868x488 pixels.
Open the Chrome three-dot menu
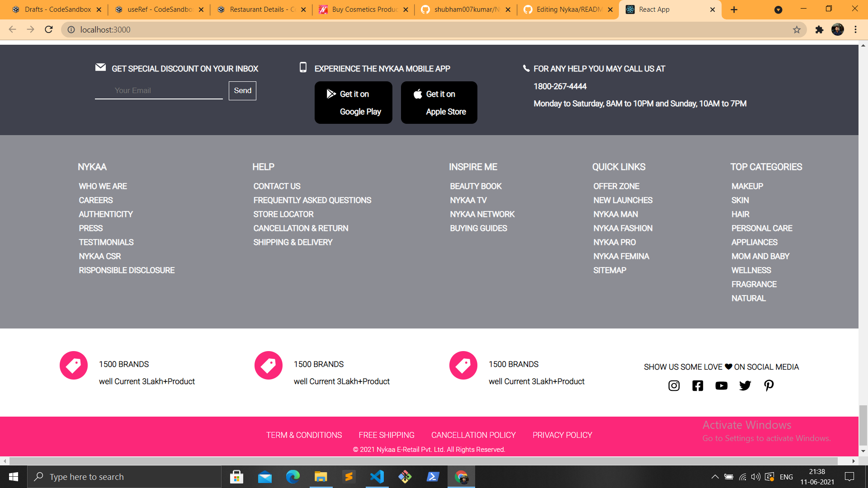855,30
